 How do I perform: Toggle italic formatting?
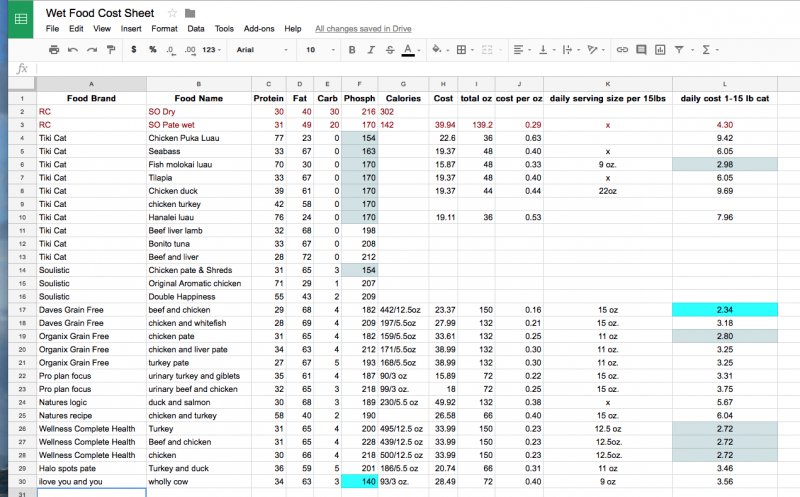[370, 49]
